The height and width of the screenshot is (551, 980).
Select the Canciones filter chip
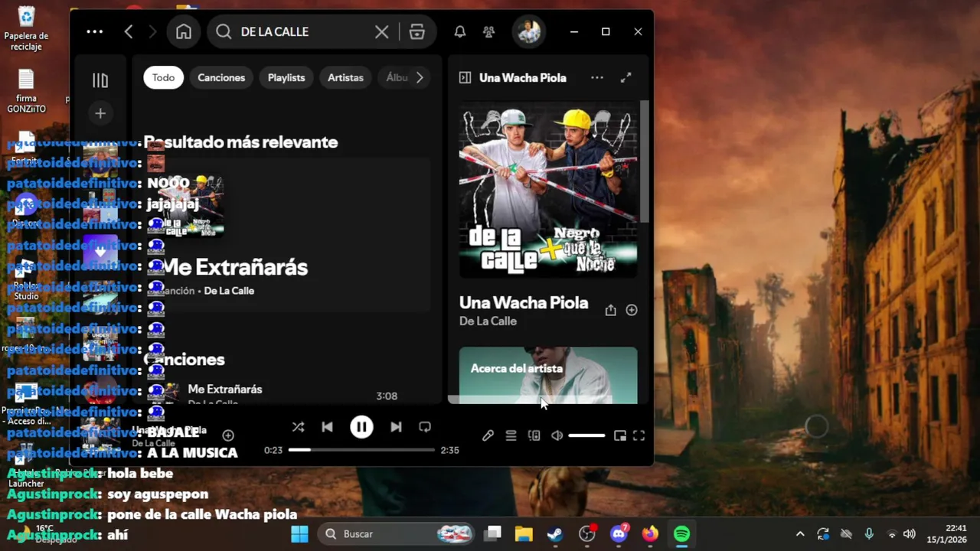(221, 77)
